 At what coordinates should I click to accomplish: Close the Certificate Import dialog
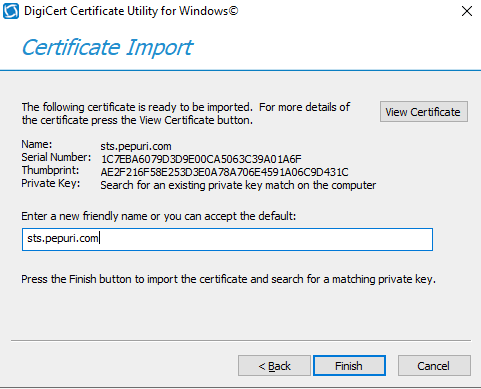(x=467, y=11)
